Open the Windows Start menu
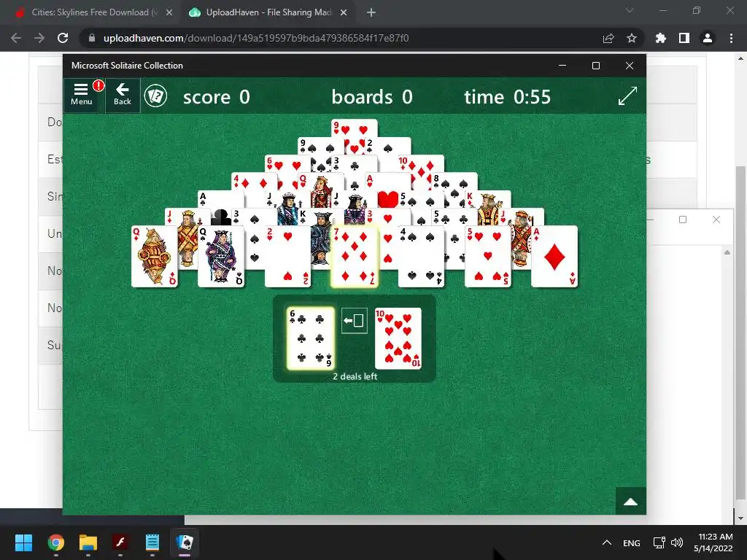 [23, 542]
